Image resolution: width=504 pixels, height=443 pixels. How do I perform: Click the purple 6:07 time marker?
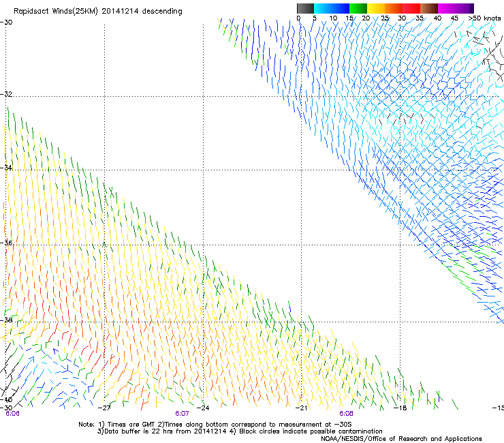(x=182, y=414)
